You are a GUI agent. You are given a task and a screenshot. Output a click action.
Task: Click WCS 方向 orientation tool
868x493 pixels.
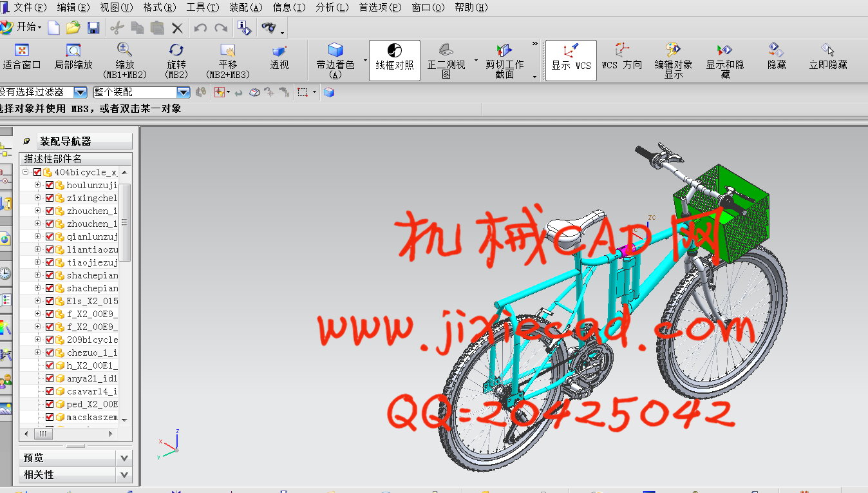622,57
